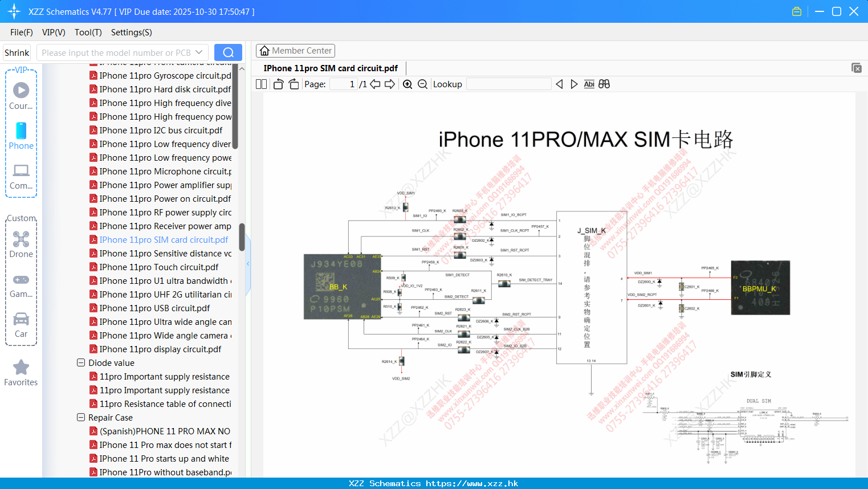Toggle the Abi whole-word match icon
This screenshot has width=868, height=489.
(x=589, y=84)
